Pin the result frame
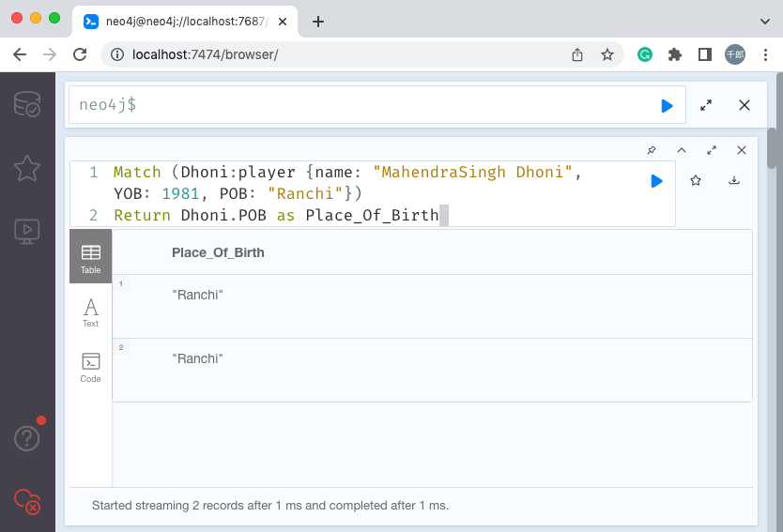 pos(652,150)
